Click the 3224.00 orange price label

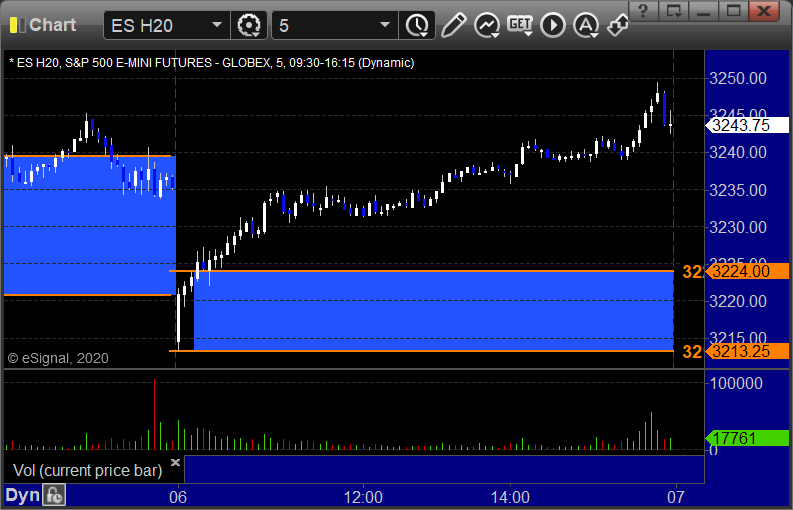[747, 271]
